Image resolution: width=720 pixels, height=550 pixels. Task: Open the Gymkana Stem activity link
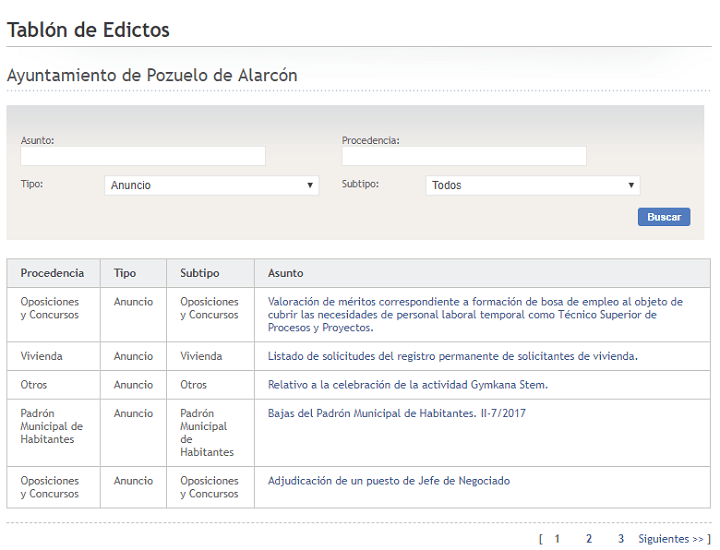[408, 385]
